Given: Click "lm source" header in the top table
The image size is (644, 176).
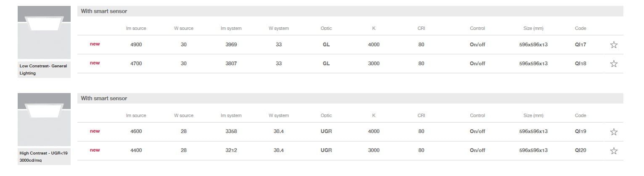Looking at the screenshot, I should click(x=136, y=29).
